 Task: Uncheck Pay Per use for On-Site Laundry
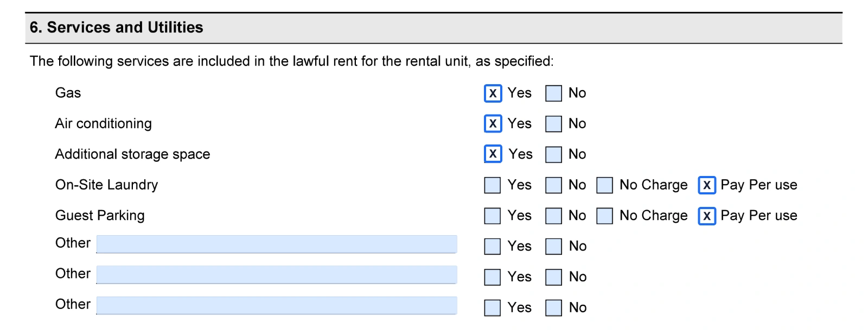[706, 185]
